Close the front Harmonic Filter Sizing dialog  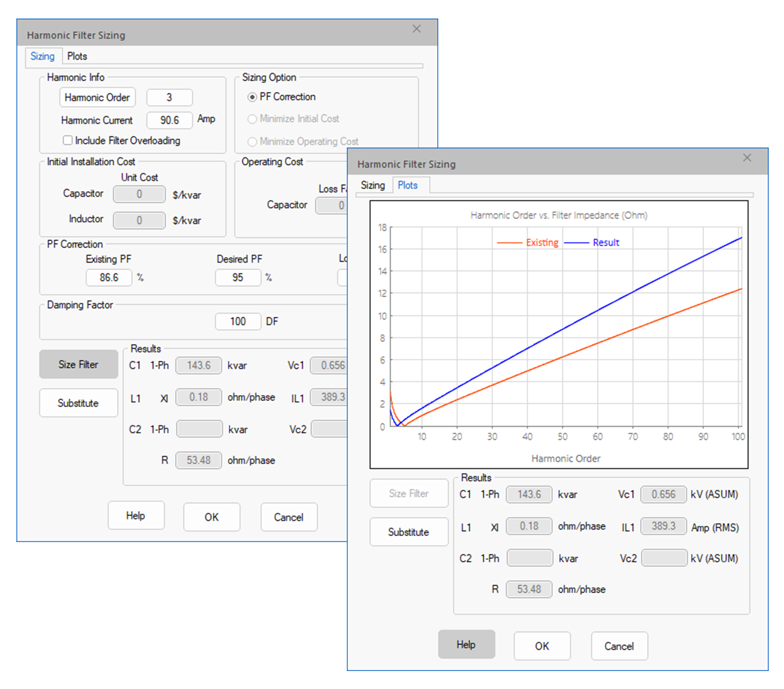[746, 158]
